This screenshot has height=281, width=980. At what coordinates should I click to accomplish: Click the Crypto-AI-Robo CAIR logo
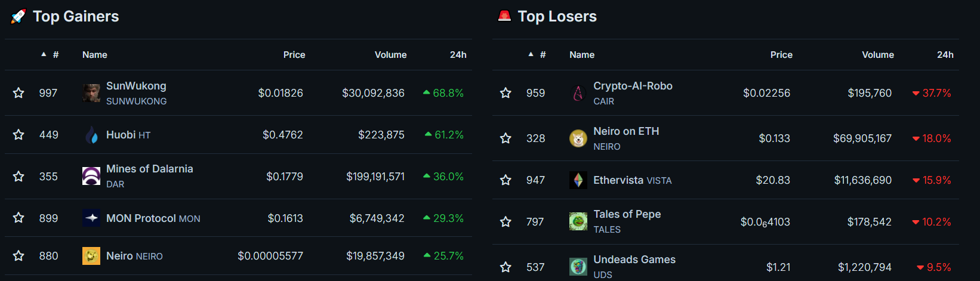578,93
